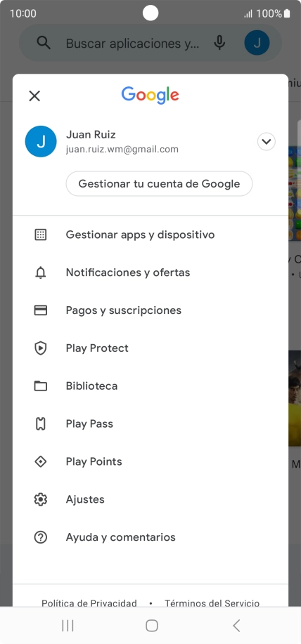Viewport: 301px width, 644px height.
Task: Open the Política de Privacidad link
Action: [89, 603]
